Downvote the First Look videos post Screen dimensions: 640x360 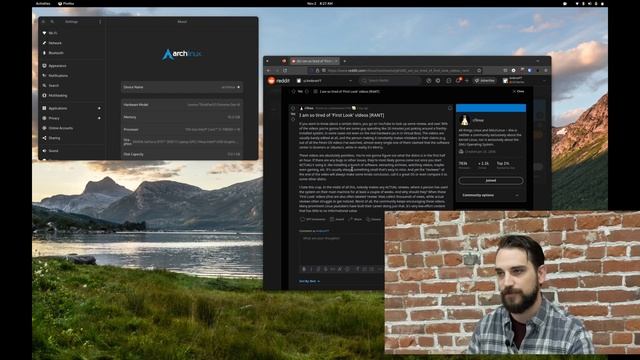click(293, 119)
